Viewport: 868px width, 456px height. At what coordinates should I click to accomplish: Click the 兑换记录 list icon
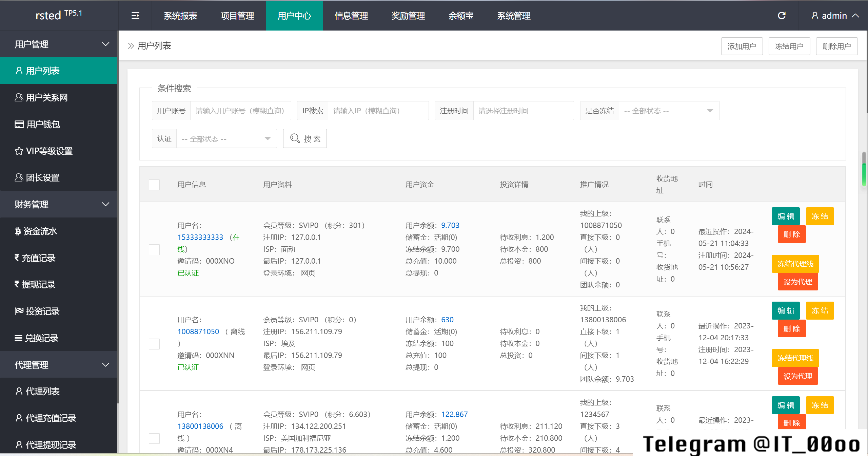pos(19,338)
